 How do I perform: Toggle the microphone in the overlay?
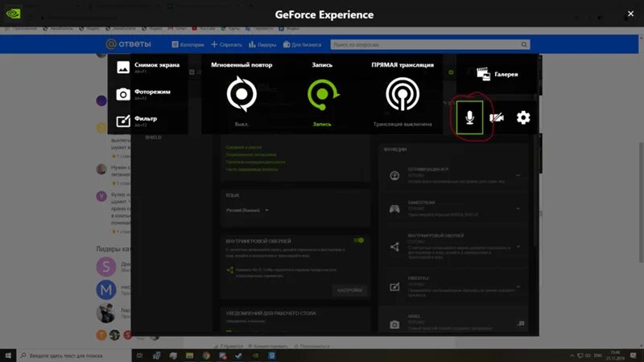pos(469,117)
